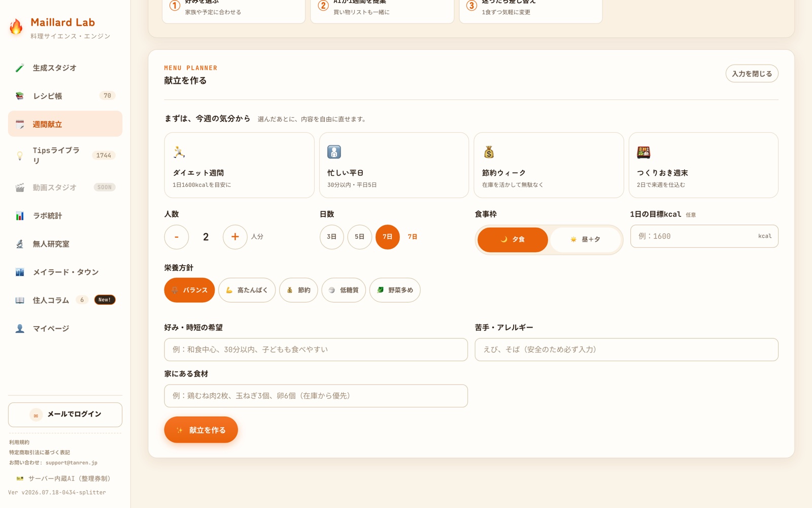Select the 昼+夕 meal slot option
812x508 pixels.
(x=585, y=239)
